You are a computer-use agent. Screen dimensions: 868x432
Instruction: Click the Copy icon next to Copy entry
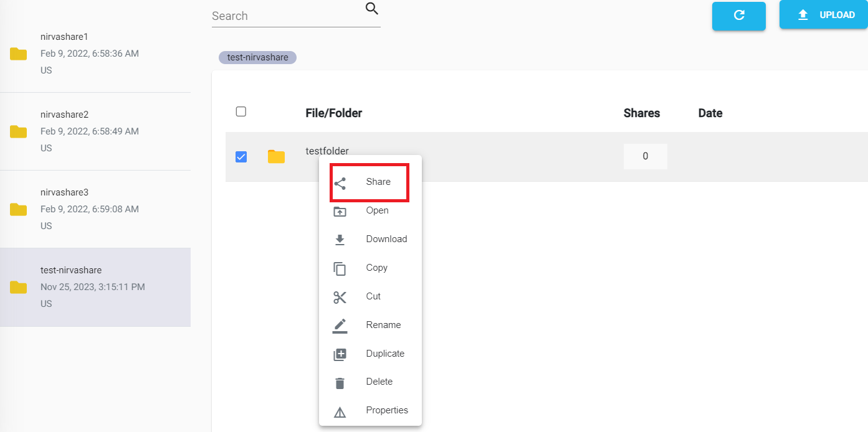(340, 268)
